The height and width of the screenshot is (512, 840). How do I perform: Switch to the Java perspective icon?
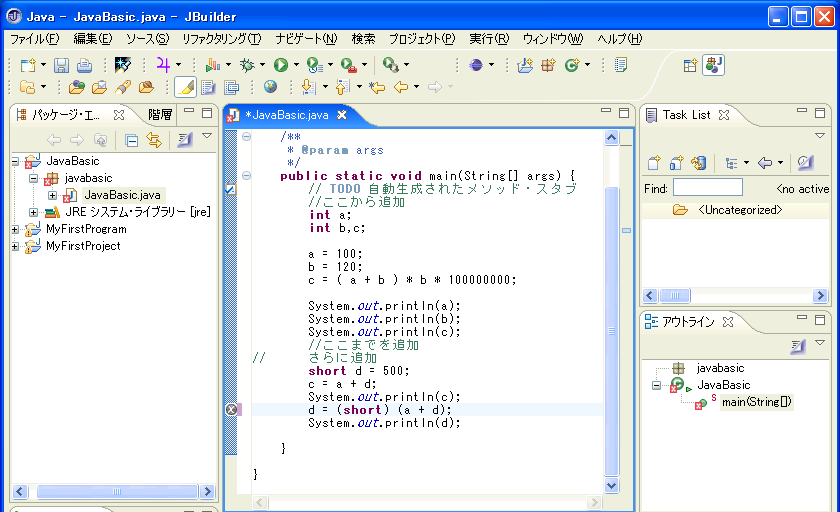[713, 65]
